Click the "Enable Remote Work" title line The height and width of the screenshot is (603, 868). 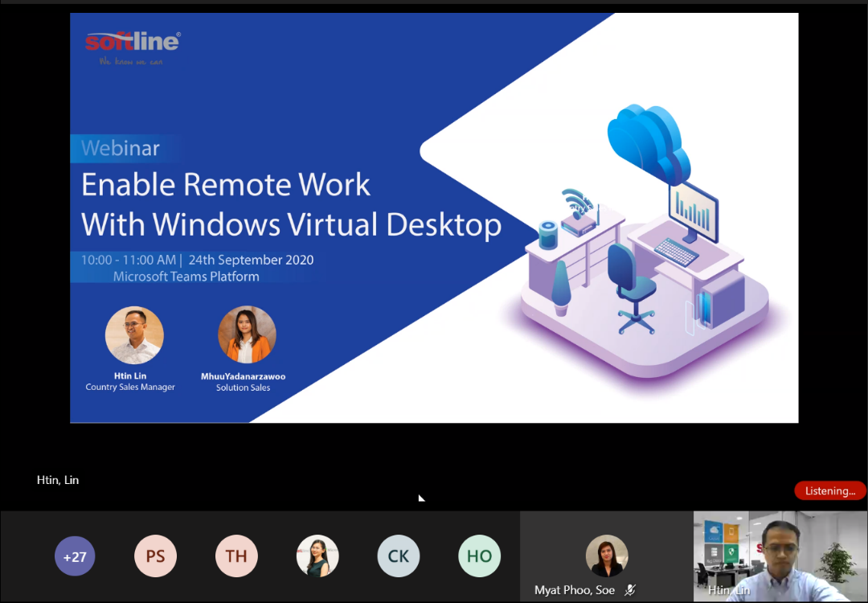click(x=226, y=184)
